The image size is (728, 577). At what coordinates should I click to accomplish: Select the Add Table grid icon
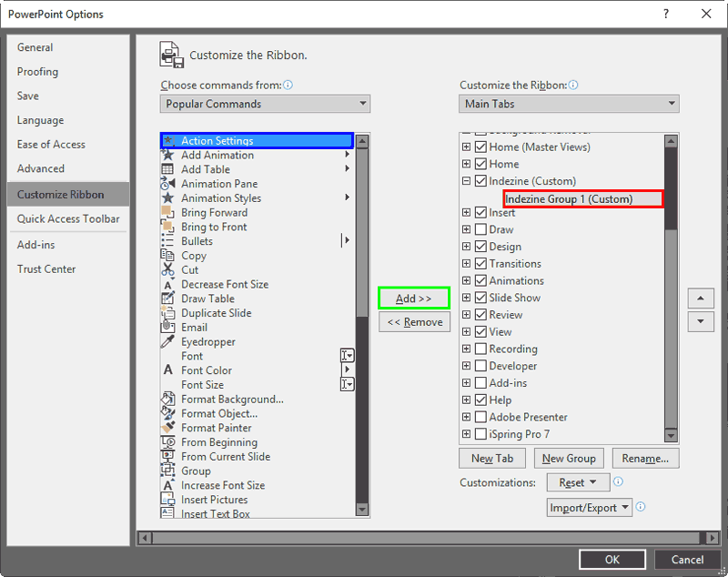point(167,169)
